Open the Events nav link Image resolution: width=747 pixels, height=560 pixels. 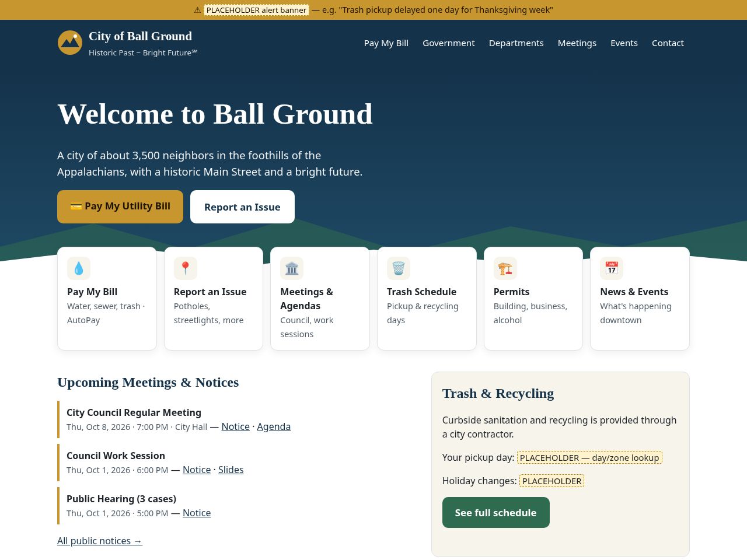pyautogui.click(x=624, y=43)
